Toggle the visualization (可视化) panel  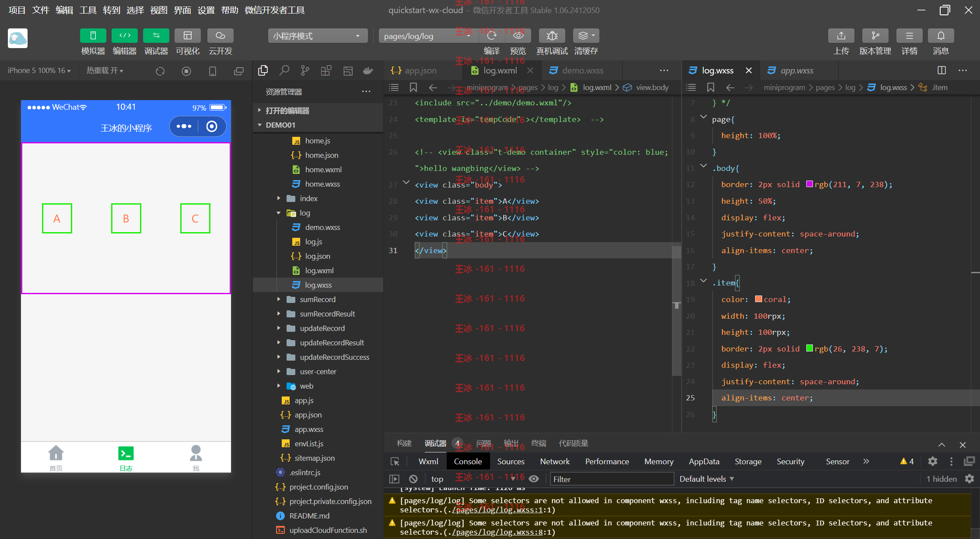tap(188, 36)
